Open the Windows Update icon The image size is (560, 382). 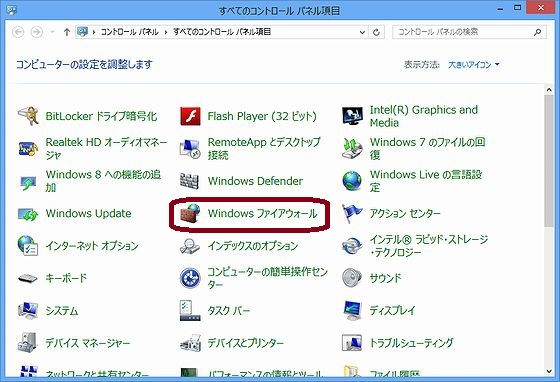[28, 214]
